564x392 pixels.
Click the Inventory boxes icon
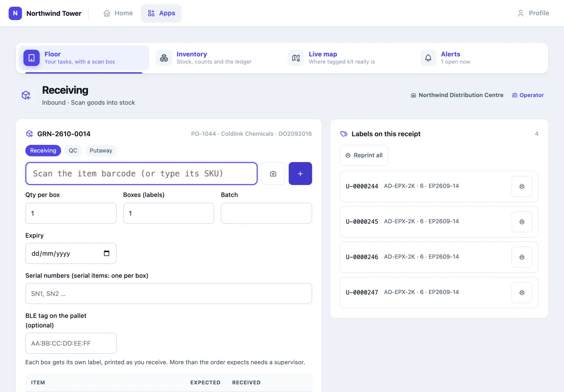pos(164,58)
